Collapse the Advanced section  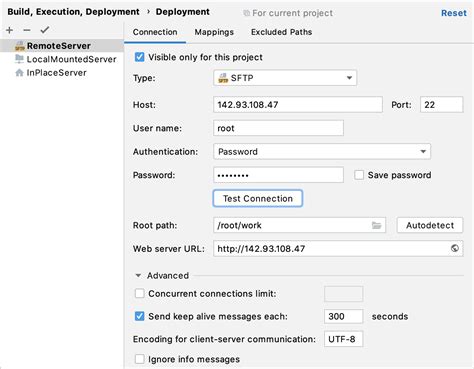coord(138,276)
